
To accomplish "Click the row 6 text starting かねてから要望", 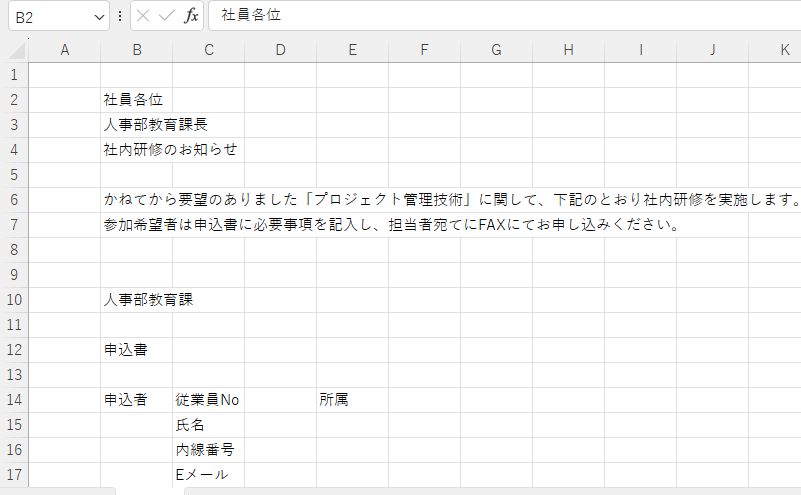I will click(x=451, y=200).
